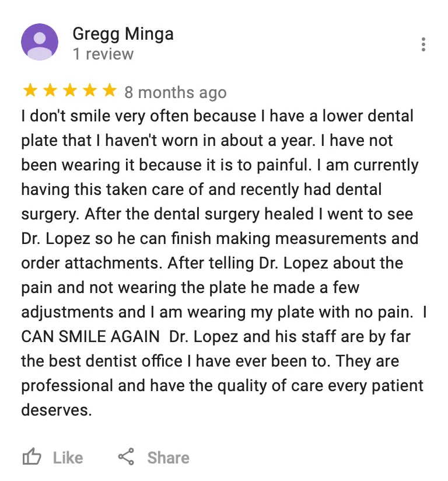Select the third gold star in rating

click(70, 90)
